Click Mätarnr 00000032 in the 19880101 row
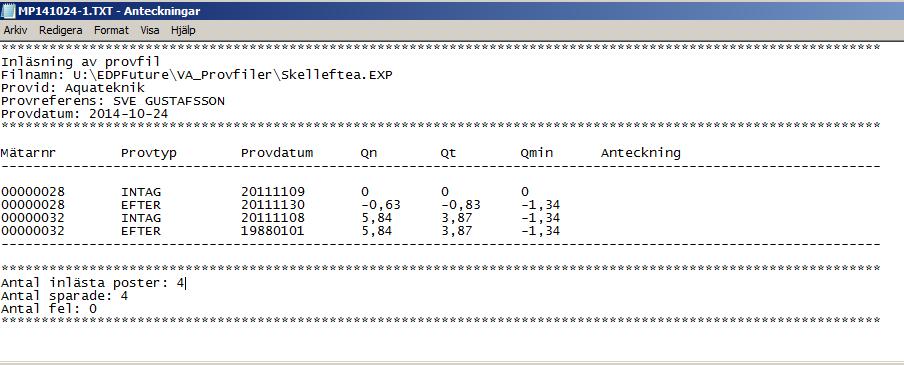Viewport: 904px width, 365px height. [x=33, y=231]
